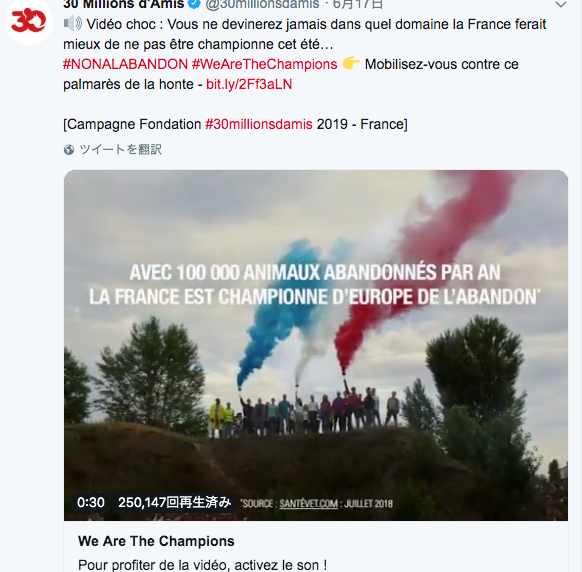The width and height of the screenshot is (582, 572).
Task: Click the card text about activating sound
Action: [x=203, y=565]
